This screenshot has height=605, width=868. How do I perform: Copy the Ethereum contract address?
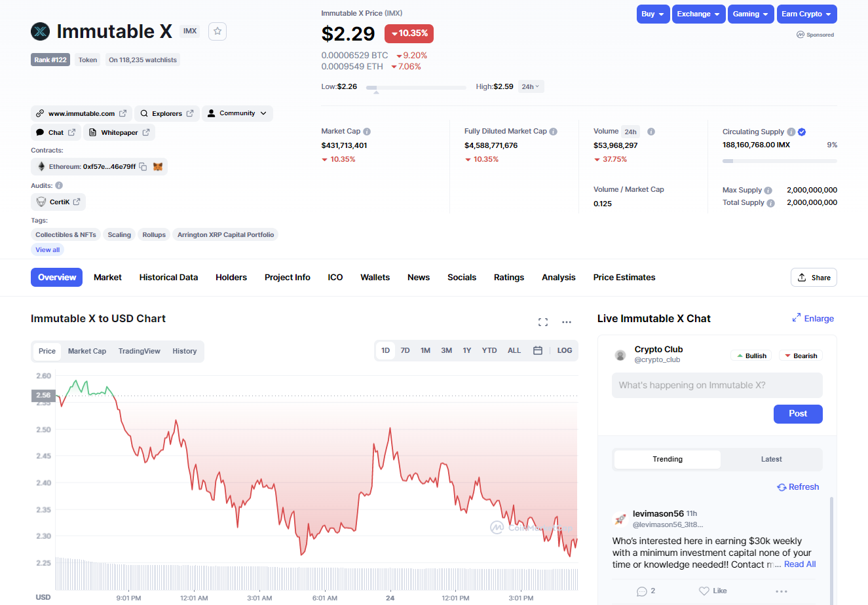click(143, 167)
